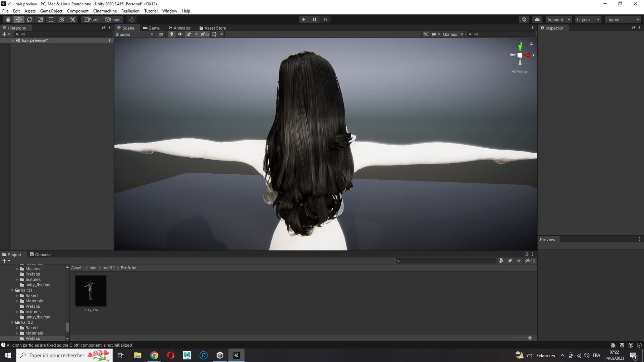The width and height of the screenshot is (644, 362).
Task: Open the cloud Services icon
Action: click(x=537, y=20)
